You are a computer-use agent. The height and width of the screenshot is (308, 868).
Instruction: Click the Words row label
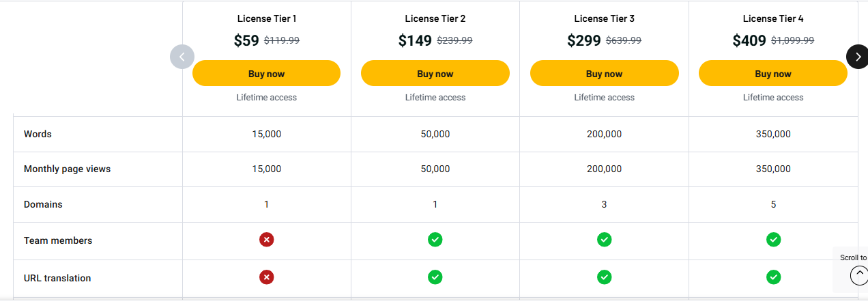click(x=38, y=135)
